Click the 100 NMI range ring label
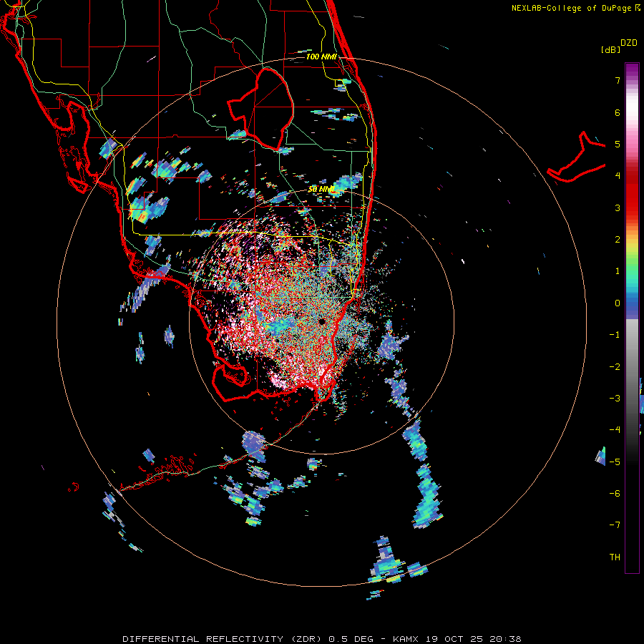Viewport: 644px width, 644px height. (x=321, y=57)
